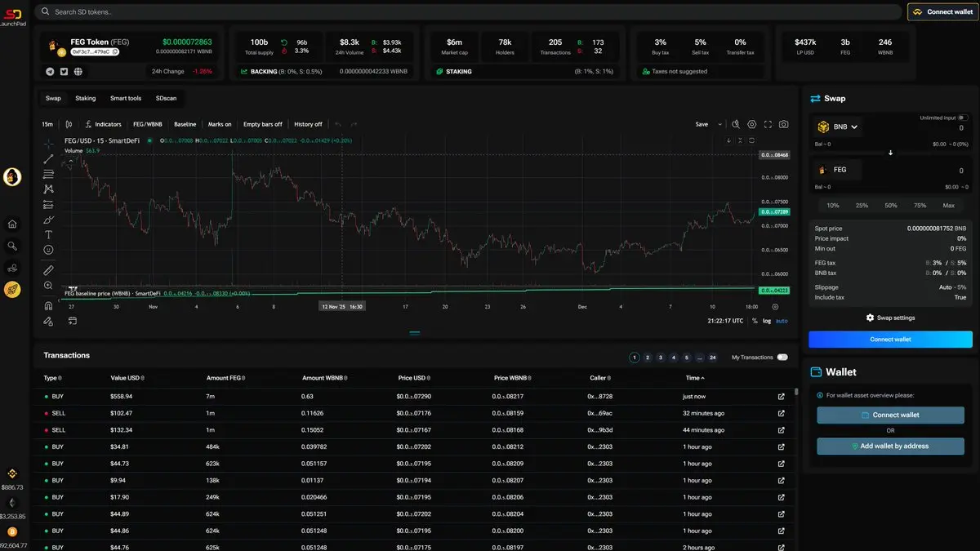Go to transactions page 2

(648, 358)
